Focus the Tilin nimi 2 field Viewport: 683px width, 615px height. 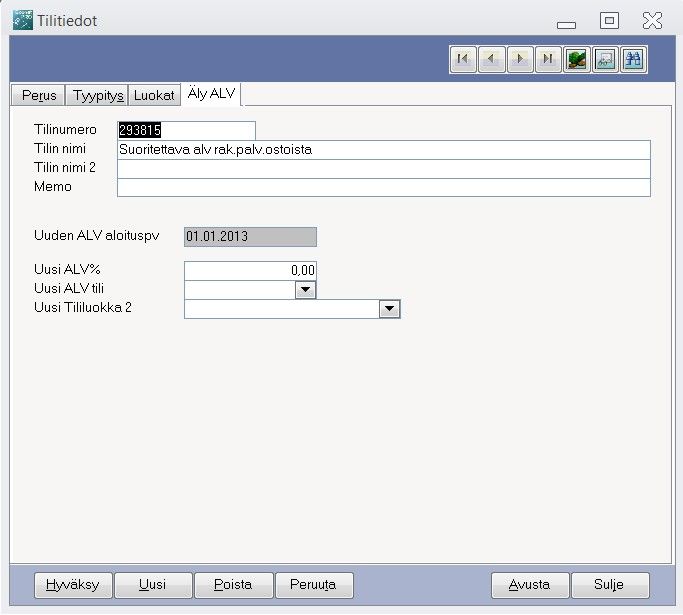[384, 169]
